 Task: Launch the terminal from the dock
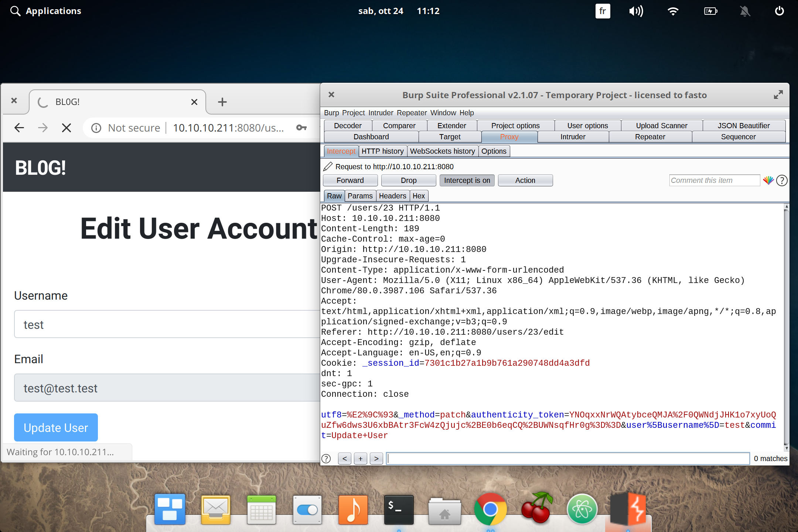coord(399,510)
